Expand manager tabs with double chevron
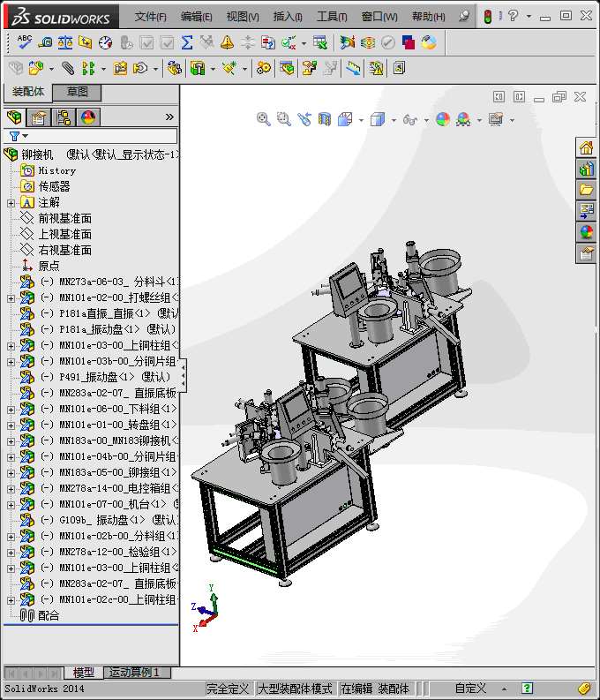The width and height of the screenshot is (600, 700). click(x=169, y=117)
